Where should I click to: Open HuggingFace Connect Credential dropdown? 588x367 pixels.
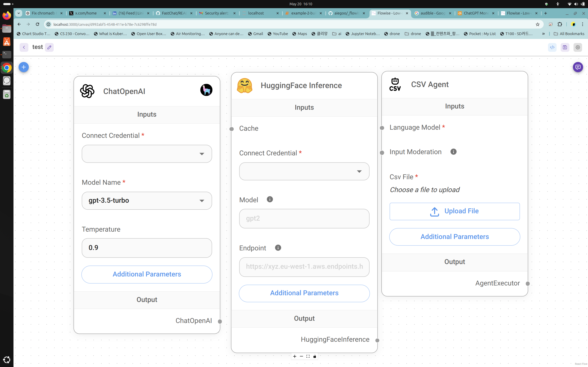pos(304,171)
